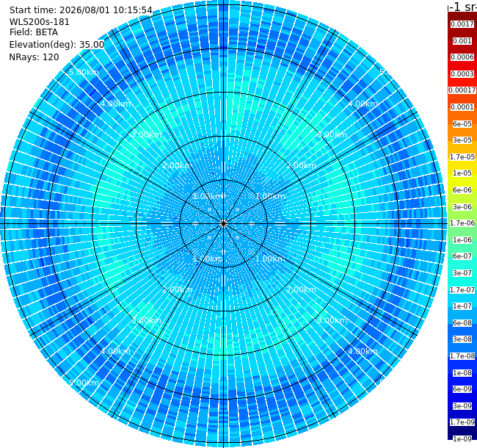Click the Start time text annotation
Viewport: 477px width, 448px height.
81,10
